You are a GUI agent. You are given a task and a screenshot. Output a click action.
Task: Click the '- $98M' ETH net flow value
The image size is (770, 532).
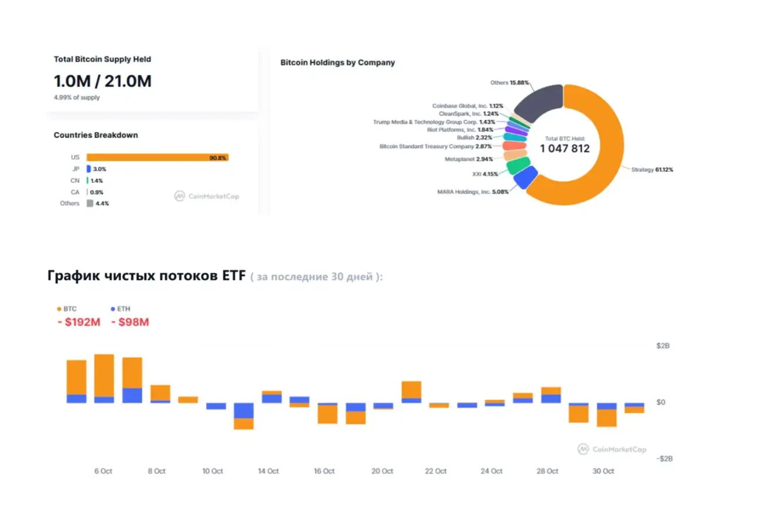point(130,322)
